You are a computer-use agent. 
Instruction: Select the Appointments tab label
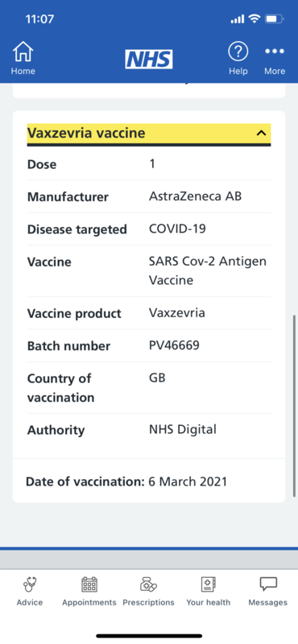pyautogui.click(x=89, y=602)
